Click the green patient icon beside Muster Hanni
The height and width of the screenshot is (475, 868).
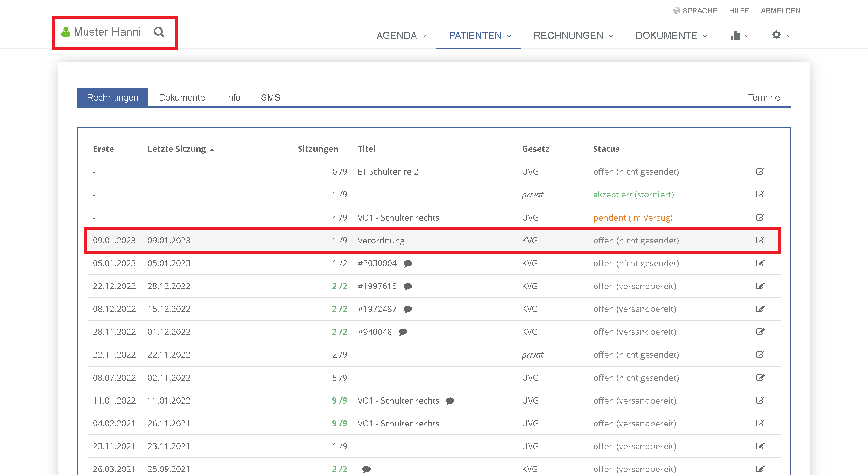pyautogui.click(x=66, y=32)
